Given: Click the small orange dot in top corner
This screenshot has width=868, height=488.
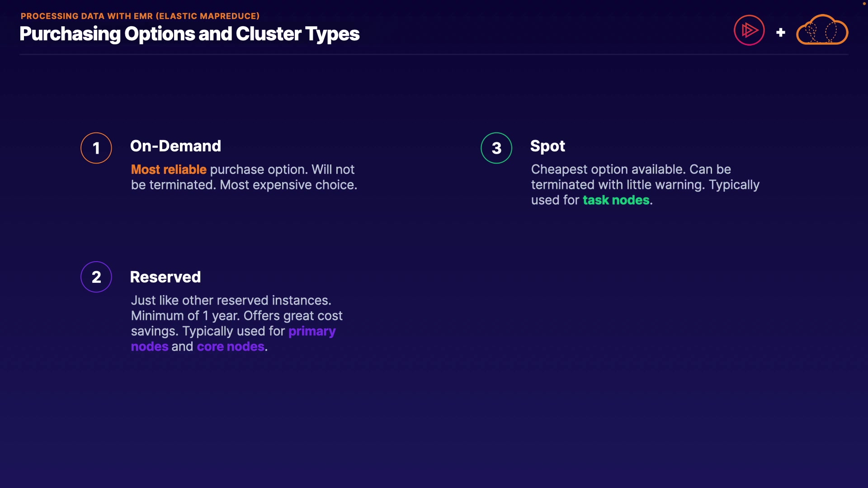Looking at the screenshot, I should pyautogui.click(x=864, y=4).
